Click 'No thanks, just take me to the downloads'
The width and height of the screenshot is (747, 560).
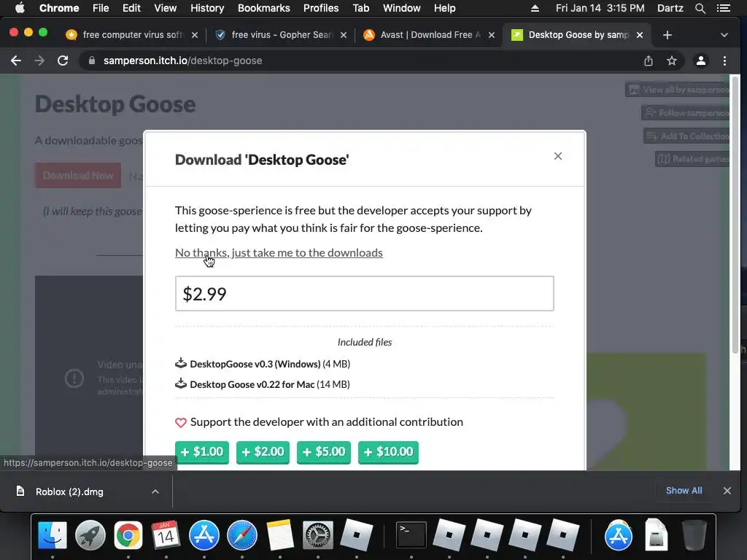tap(279, 252)
